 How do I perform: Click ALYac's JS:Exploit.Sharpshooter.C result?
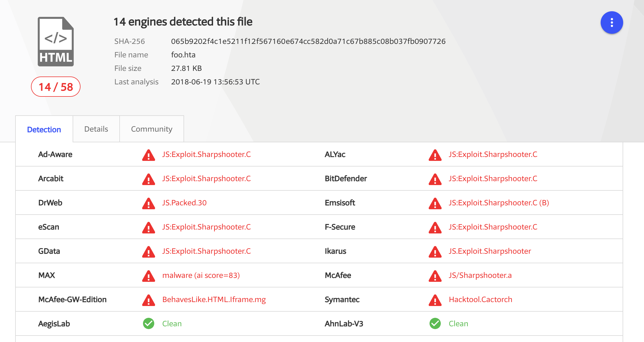click(493, 154)
